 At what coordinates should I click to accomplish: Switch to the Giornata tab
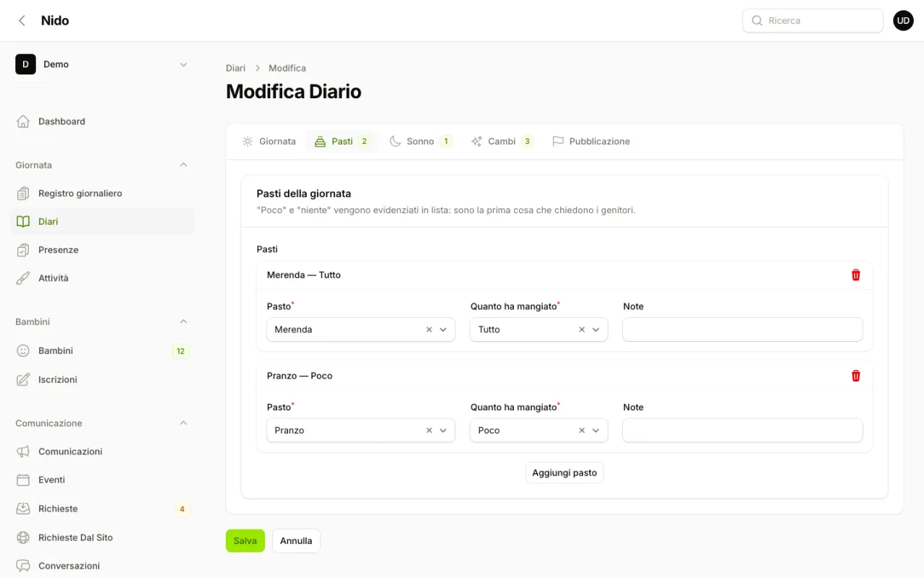pos(269,142)
